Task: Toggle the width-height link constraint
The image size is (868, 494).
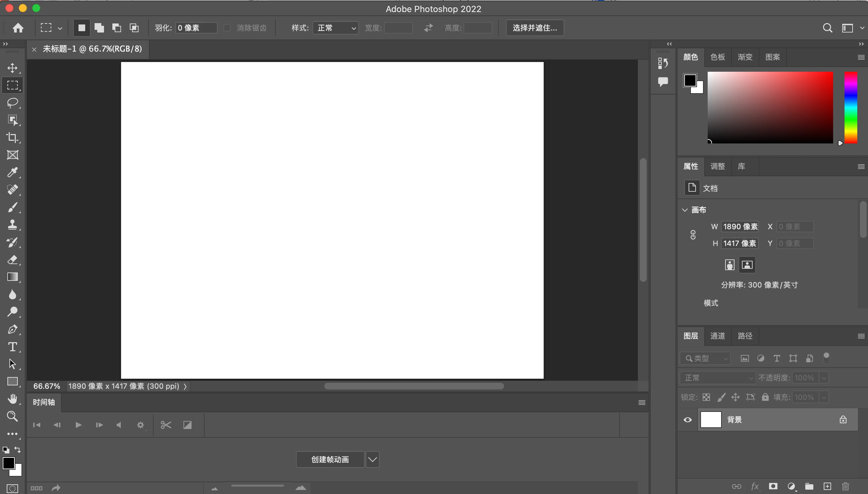Action: click(x=693, y=235)
